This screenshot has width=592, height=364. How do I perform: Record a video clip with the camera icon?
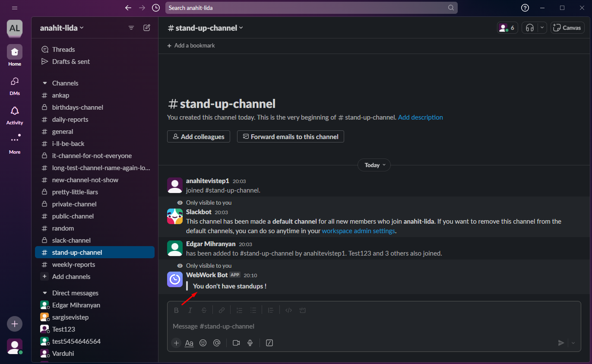coord(236,343)
